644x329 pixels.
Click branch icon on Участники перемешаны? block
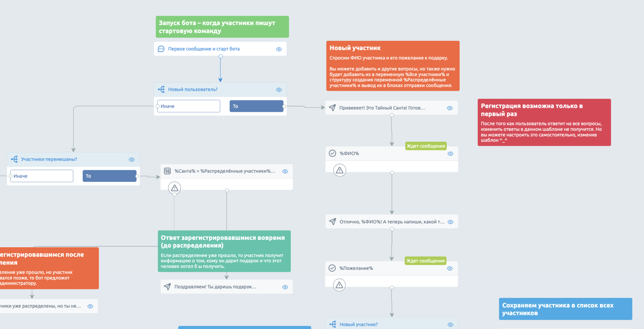pos(14,159)
